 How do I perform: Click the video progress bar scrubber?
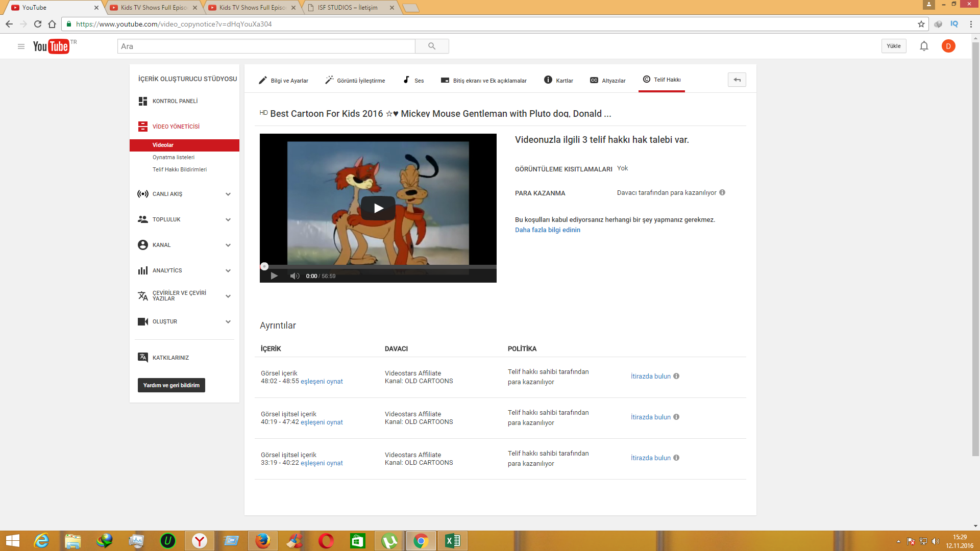pyautogui.click(x=264, y=266)
